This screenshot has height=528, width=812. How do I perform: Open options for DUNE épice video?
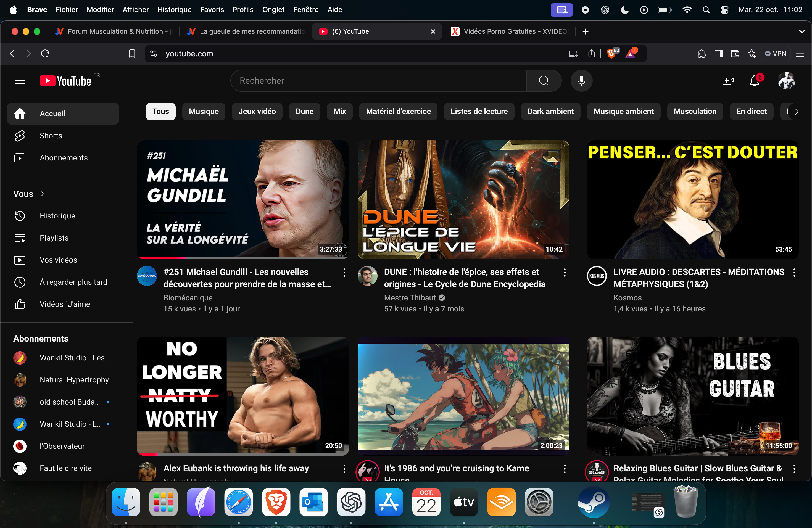tap(564, 272)
